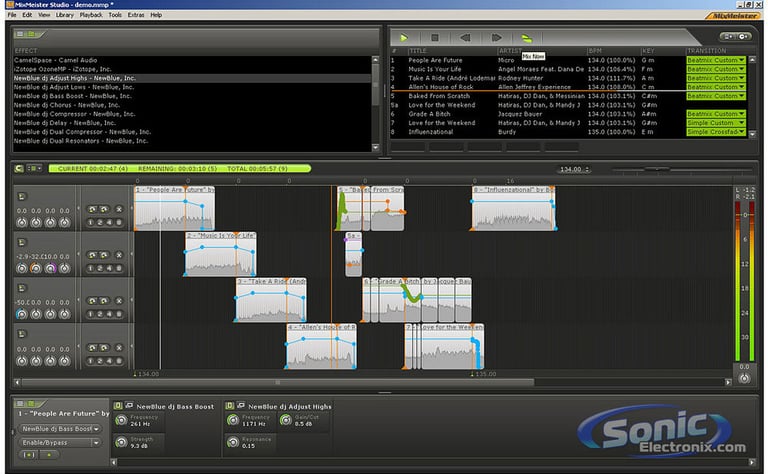
Task: Sort playlist by KEY column header
Action: pyautogui.click(x=648, y=51)
